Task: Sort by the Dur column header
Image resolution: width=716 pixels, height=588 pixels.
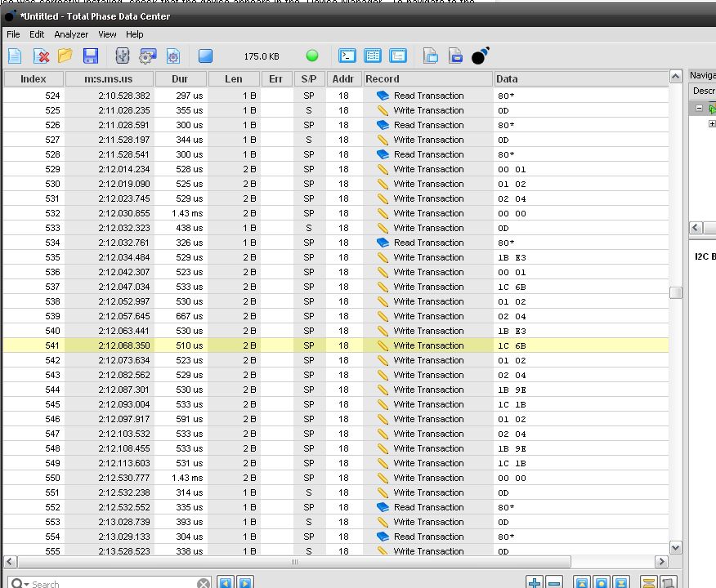Action: click(x=180, y=79)
